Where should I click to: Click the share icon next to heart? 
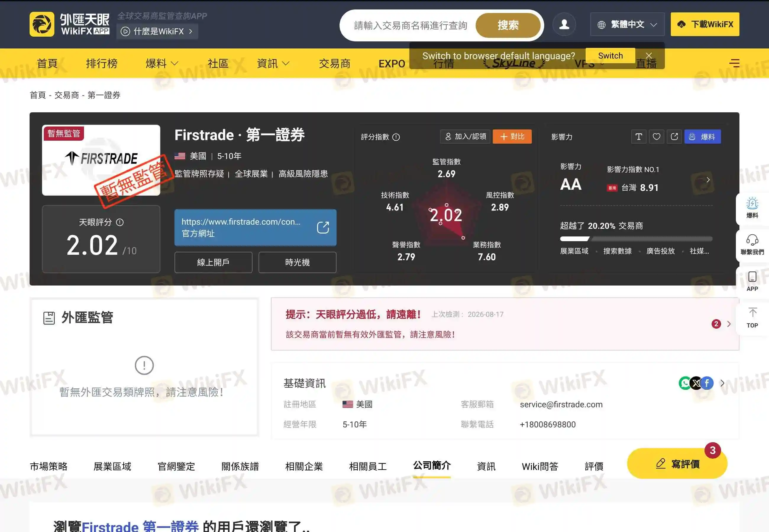coord(674,137)
